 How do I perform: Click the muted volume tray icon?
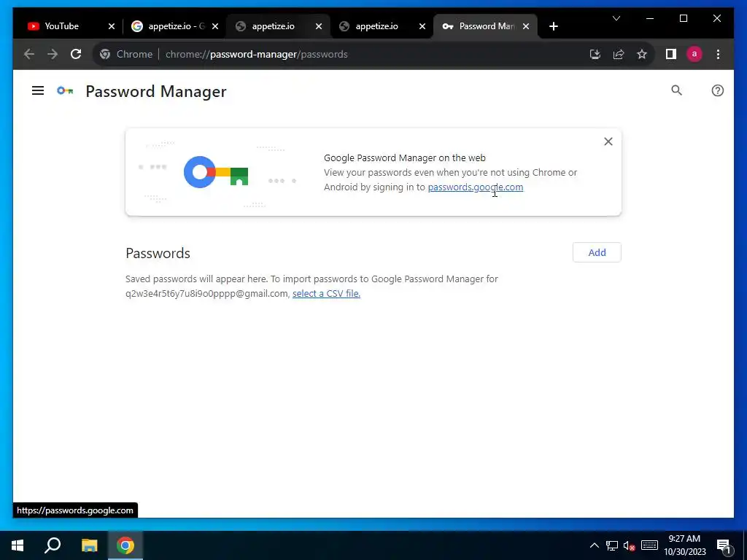point(630,545)
